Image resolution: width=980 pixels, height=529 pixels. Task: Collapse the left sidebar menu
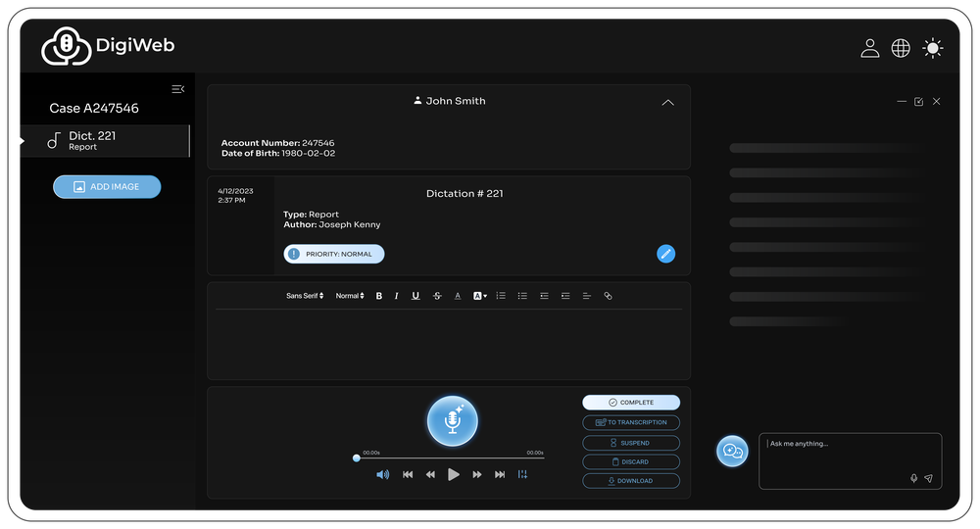pyautogui.click(x=178, y=89)
